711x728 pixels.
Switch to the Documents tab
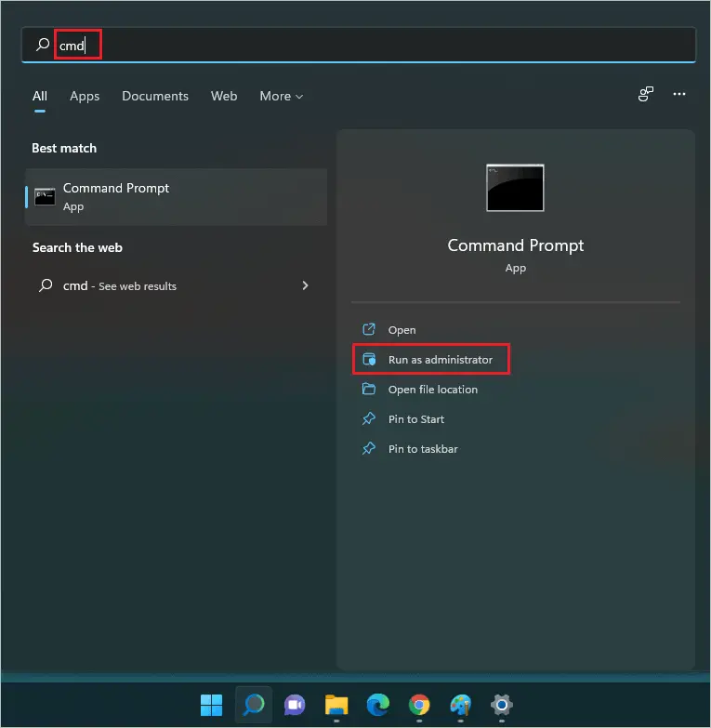(155, 96)
